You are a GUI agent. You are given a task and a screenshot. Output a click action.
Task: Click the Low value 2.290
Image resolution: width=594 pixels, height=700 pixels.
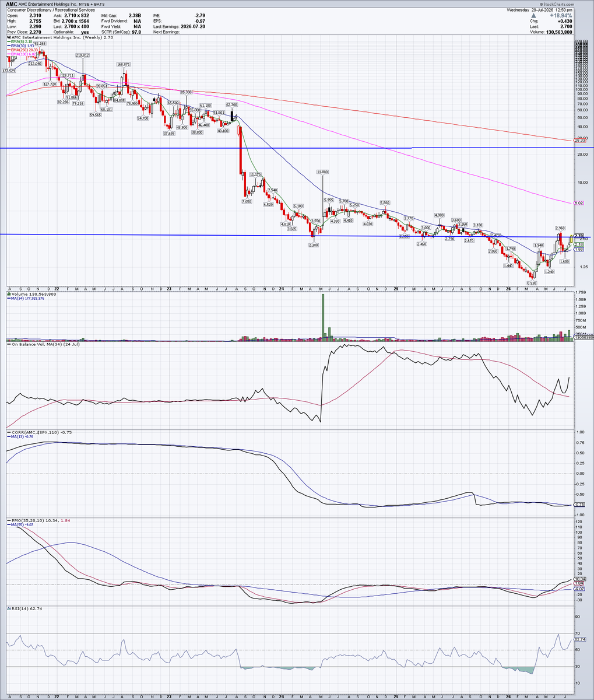(x=36, y=28)
